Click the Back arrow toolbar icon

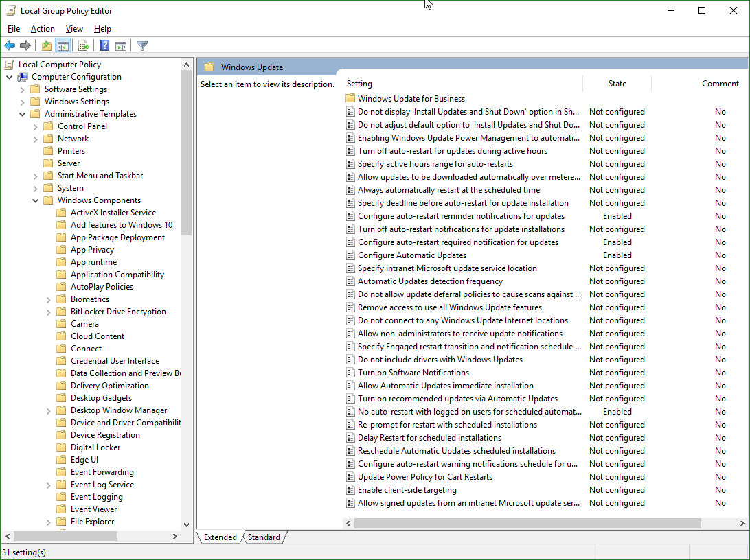[x=10, y=46]
